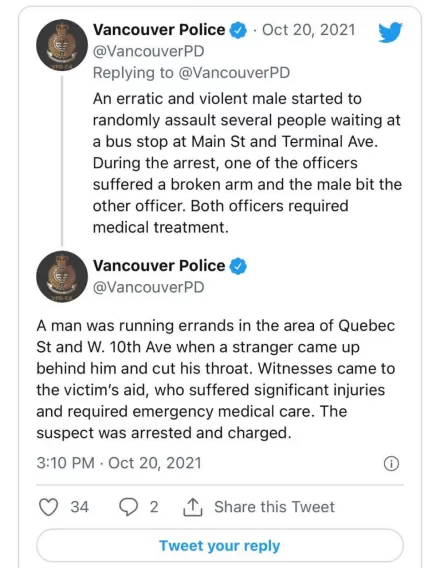Click the Oct 20, 2021 date in the header
This screenshot has width=441, height=569.
pyautogui.click(x=309, y=30)
